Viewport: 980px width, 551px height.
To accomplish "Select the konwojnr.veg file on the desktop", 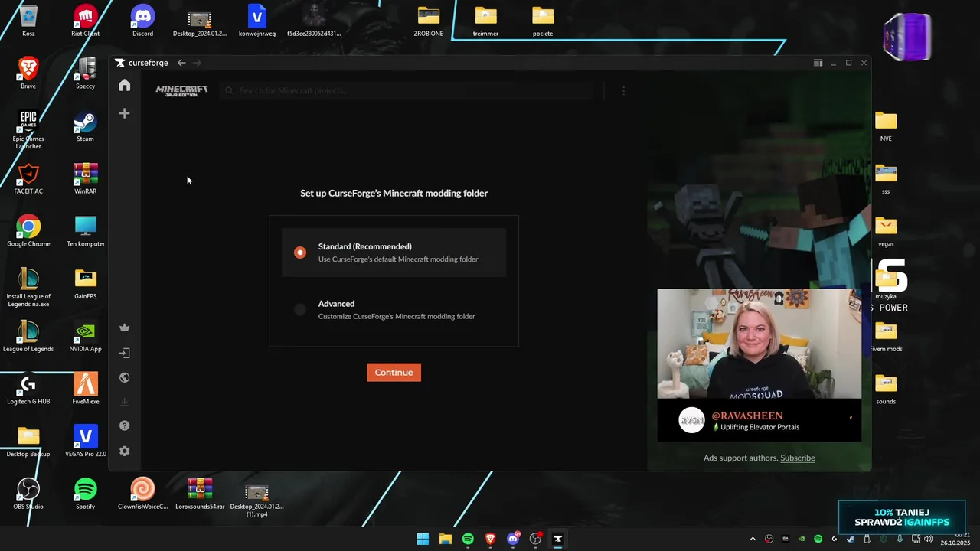I will tap(256, 21).
